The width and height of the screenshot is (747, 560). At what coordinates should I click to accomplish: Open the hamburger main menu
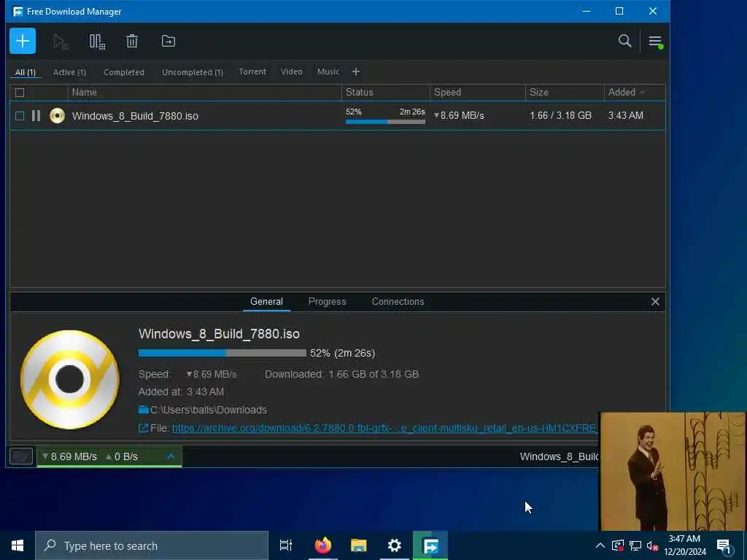click(656, 42)
